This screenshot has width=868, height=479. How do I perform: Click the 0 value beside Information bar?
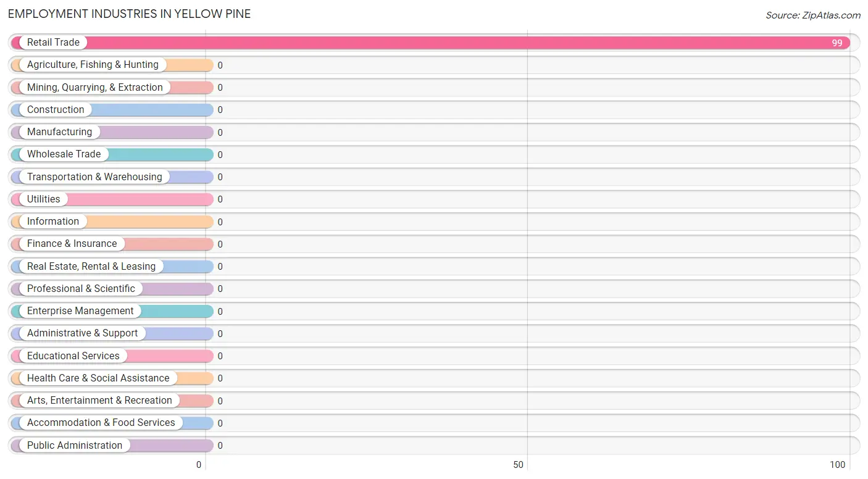click(x=220, y=222)
